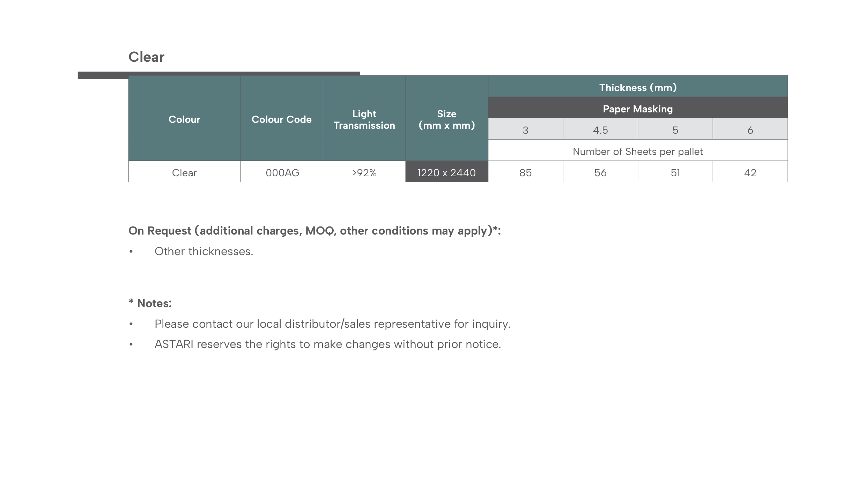
Task: Select the 'Paper Masking' subheader
Action: point(638,108)
